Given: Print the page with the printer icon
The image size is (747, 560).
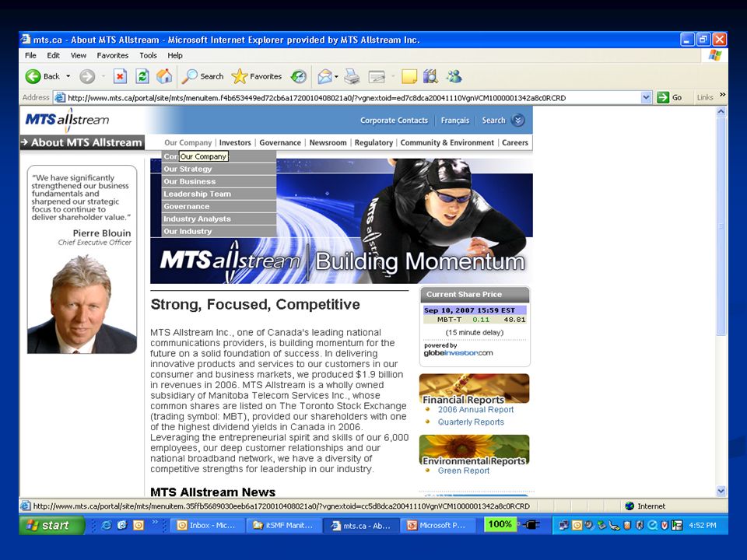Looking at the screenshot, I should coord(352,76).
